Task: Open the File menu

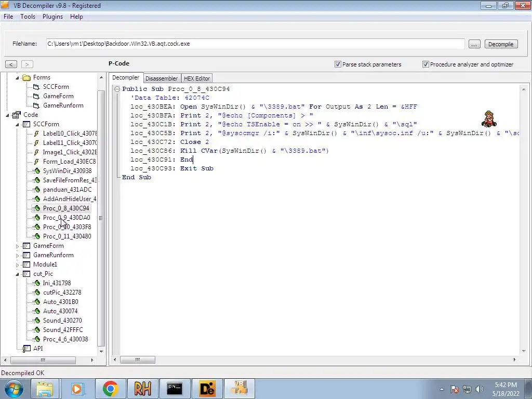Action: (8, 17)
